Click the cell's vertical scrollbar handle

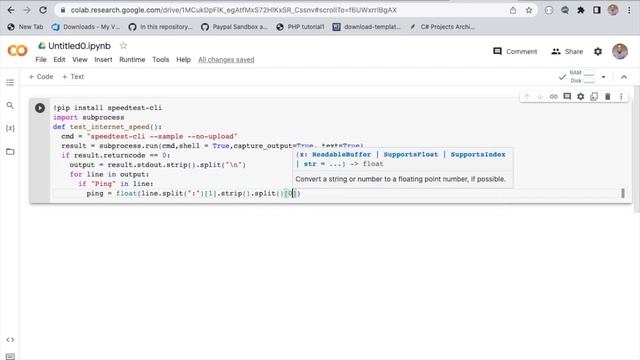coord(622,193)
